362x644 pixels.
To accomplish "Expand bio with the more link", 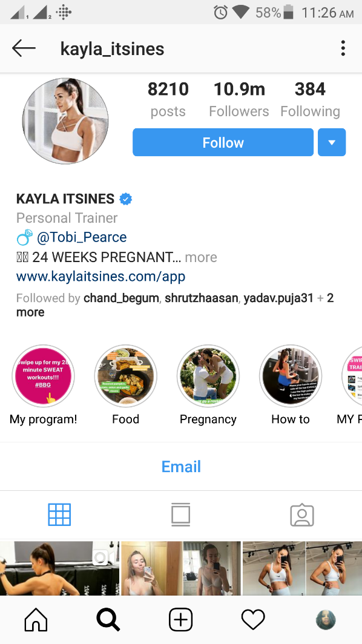I will [x=201, y=257].
